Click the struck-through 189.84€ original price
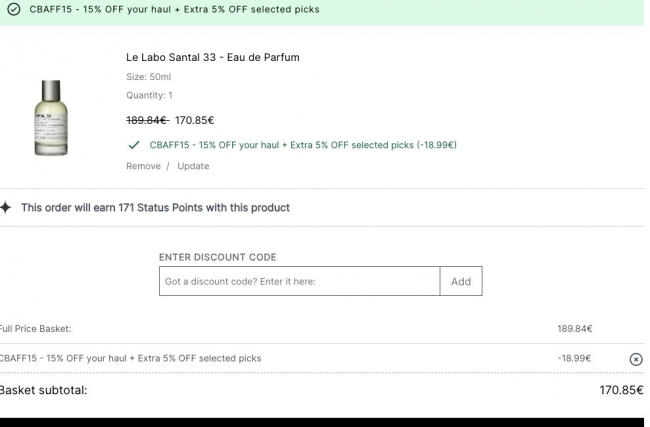Image resolution: width=650 pixels, height=427 pixels. (147, 120)
